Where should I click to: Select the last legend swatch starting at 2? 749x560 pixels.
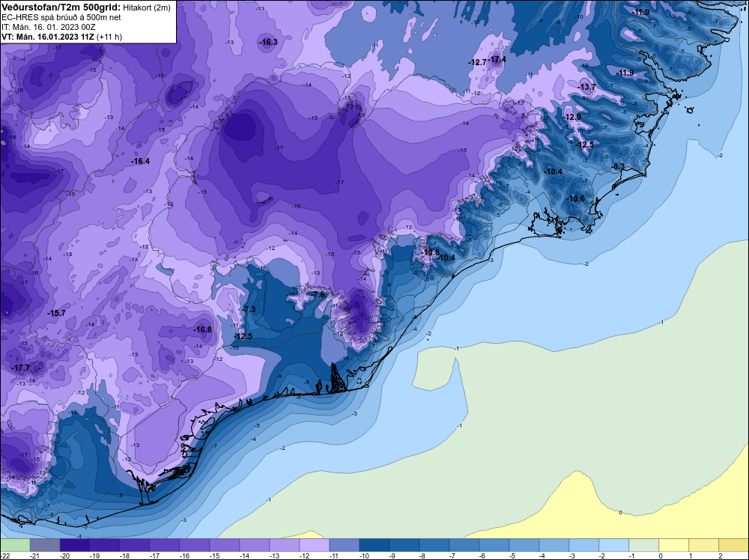coord(734,545)
